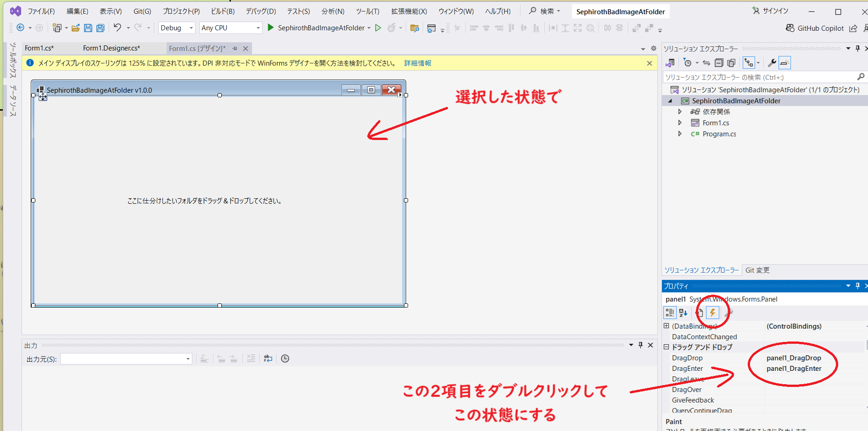Click the document tab settings gear icon
This screenshot has width=868, height=431.
(654, 48)
